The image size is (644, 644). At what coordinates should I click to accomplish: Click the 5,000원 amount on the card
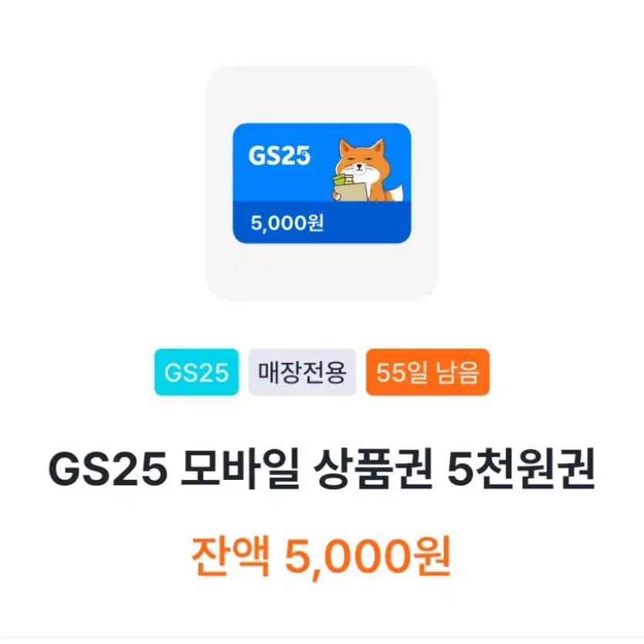point(287,223)
